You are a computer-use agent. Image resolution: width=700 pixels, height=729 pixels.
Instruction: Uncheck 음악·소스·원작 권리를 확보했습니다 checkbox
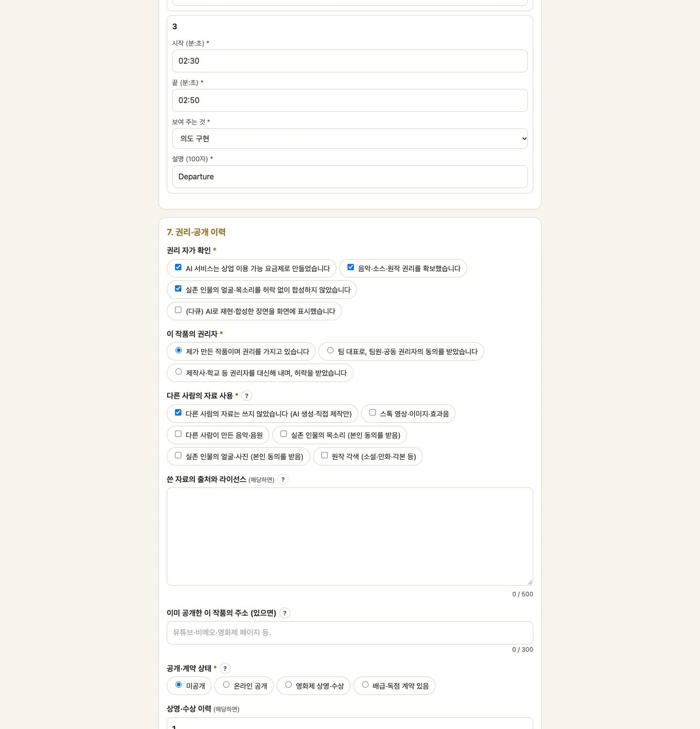click(350, 267)
